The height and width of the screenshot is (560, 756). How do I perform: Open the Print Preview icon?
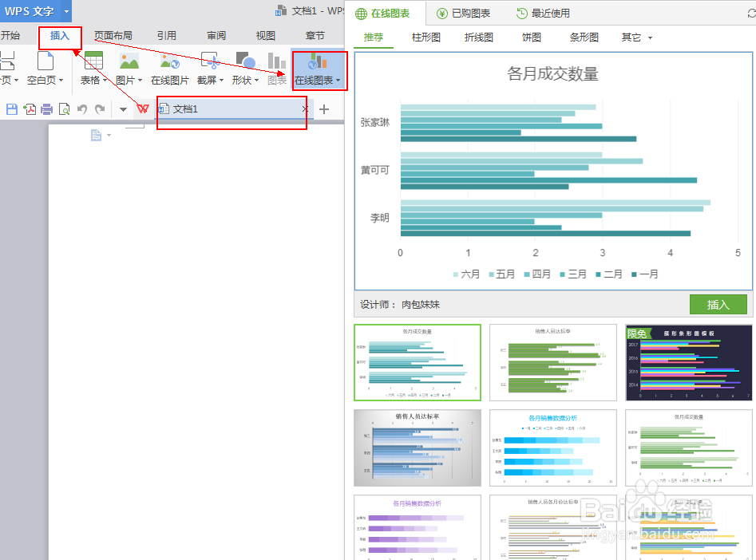[64, 109]
